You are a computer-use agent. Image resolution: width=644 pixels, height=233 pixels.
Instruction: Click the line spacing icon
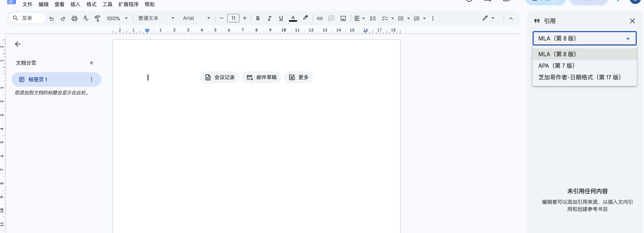[373, 18]
